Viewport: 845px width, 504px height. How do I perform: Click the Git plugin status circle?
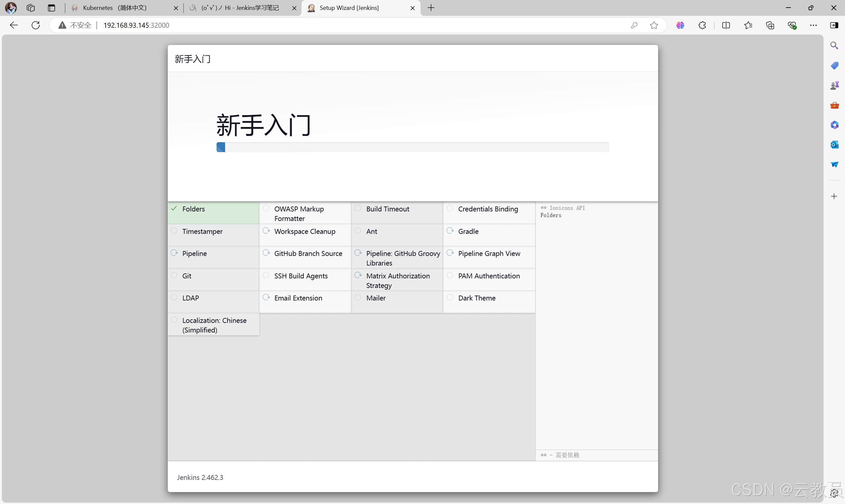coord(174,275)
